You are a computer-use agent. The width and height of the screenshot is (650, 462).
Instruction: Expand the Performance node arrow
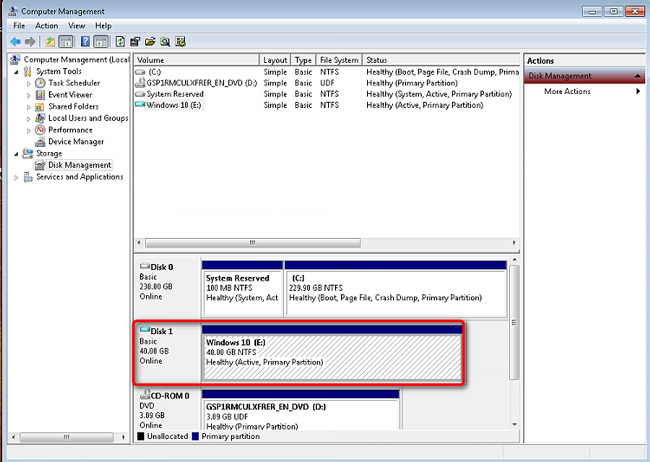click(x=29, y=130)
